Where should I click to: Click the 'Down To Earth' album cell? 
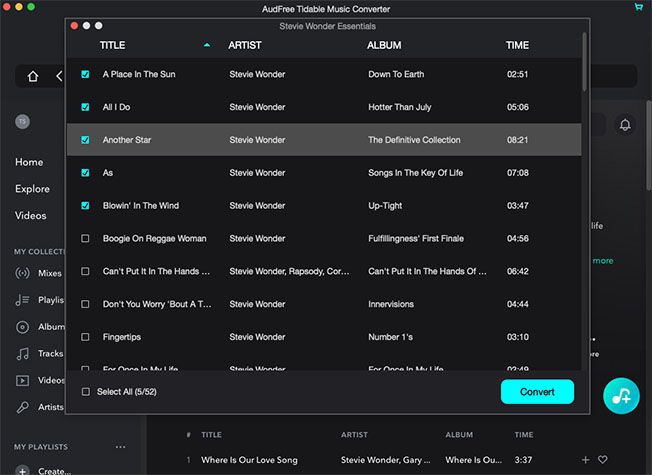pyautogui.click(x=396, y=74)
